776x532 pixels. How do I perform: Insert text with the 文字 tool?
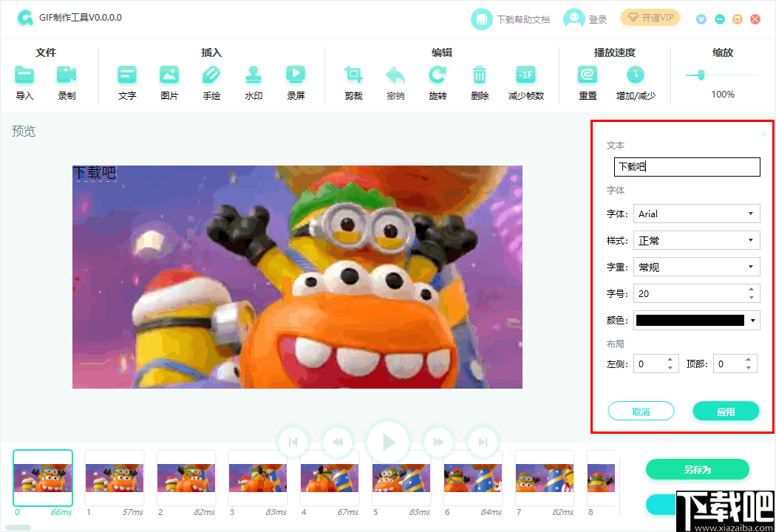[127, 75]
